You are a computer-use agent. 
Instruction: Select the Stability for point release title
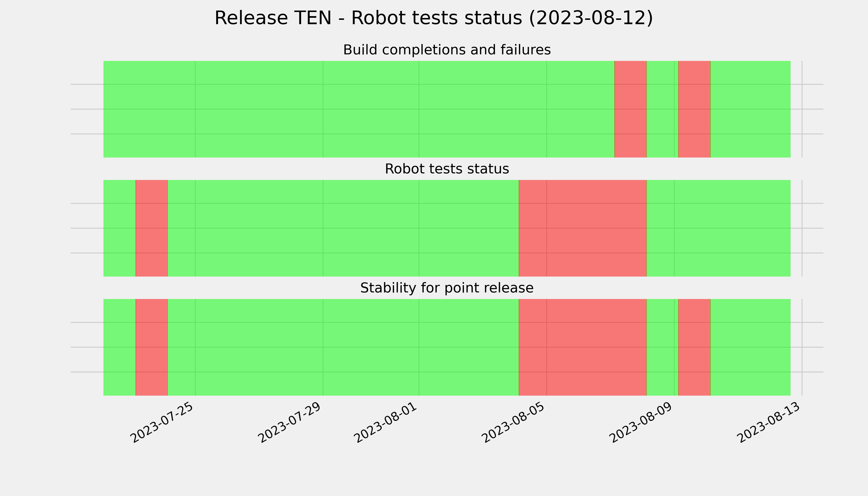(447, 288)
